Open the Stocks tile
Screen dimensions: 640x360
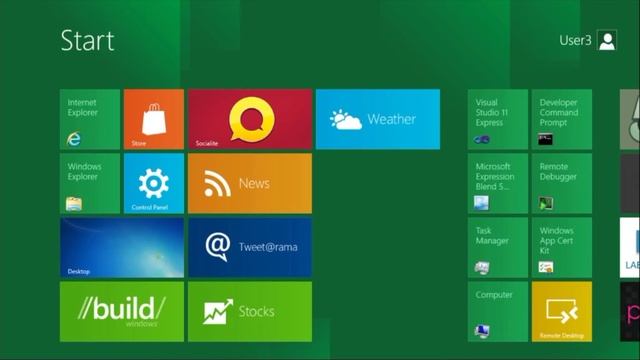[250, 311]
